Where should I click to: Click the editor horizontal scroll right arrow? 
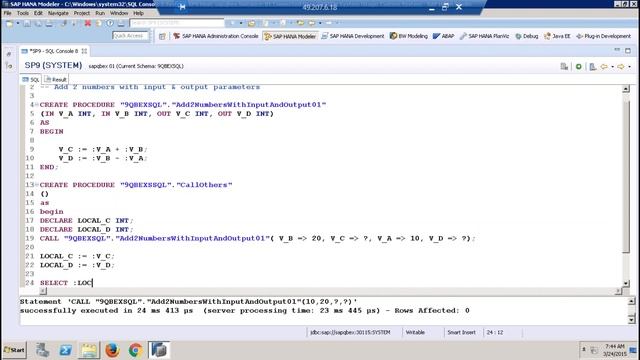coord(618,291)
